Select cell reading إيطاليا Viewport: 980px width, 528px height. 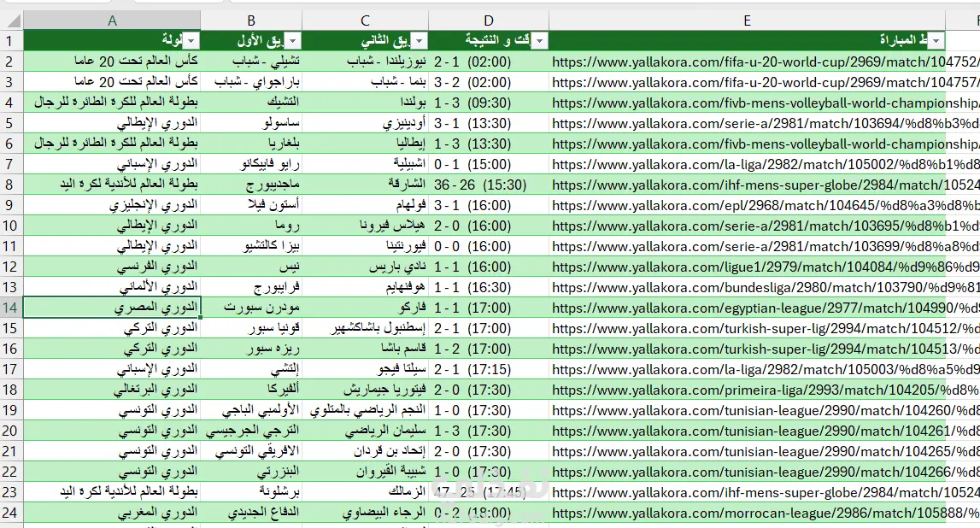(x=365, y=144)
